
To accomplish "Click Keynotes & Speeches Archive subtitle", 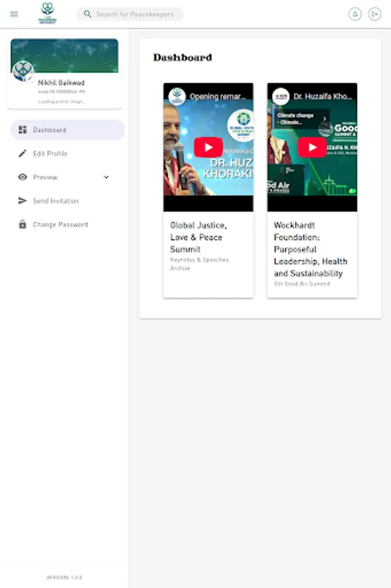I will (199, 264).
